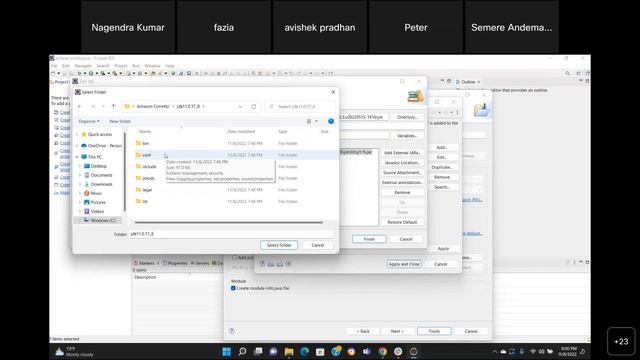
Task: Open the Navigate menu in Eclipse
Action: point(83,66)
